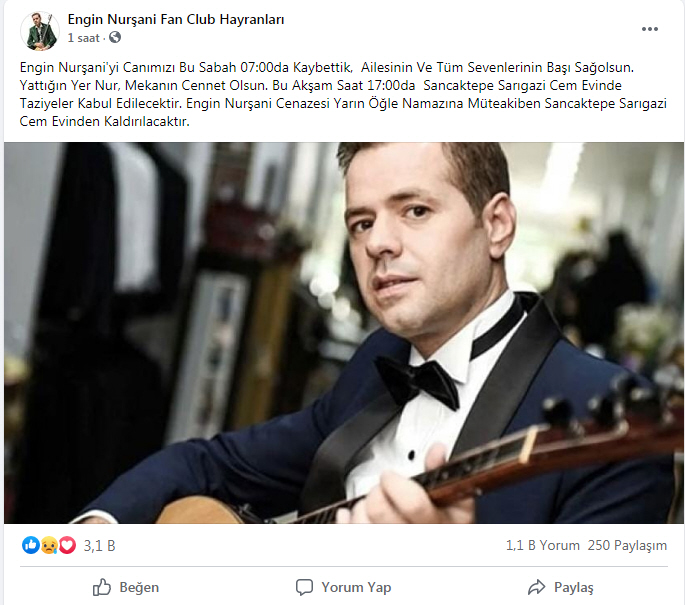Click the post condolence text body
Screen dimensions: 685x605
343,94
